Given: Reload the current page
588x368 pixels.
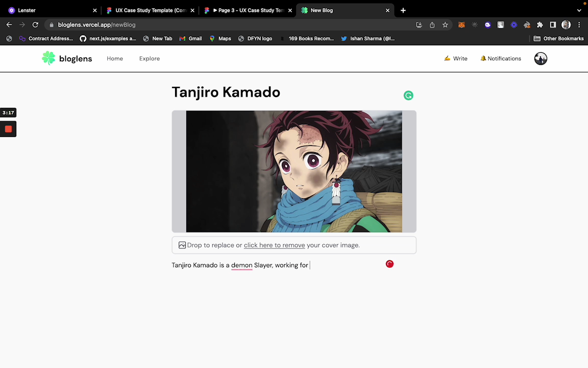Looking at the screenshot, I should (x=35, y=25).
